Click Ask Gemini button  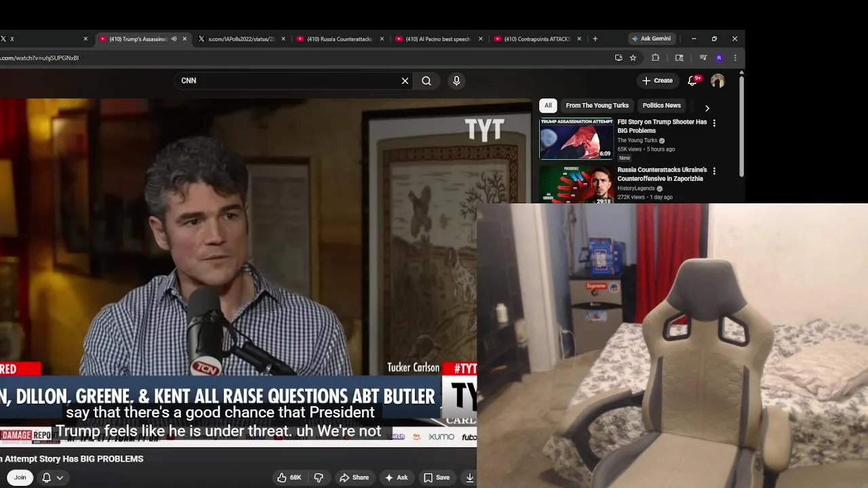point(651,39)
